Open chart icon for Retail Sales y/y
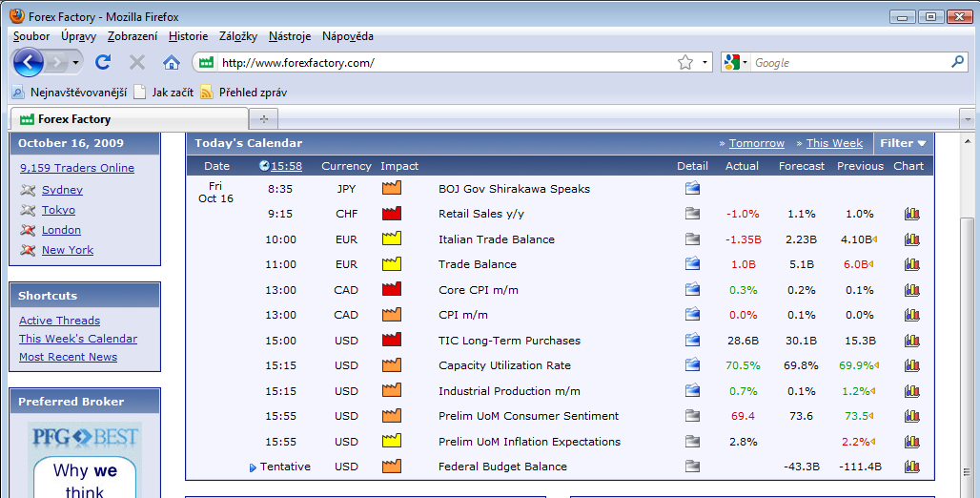 point(911,214)
